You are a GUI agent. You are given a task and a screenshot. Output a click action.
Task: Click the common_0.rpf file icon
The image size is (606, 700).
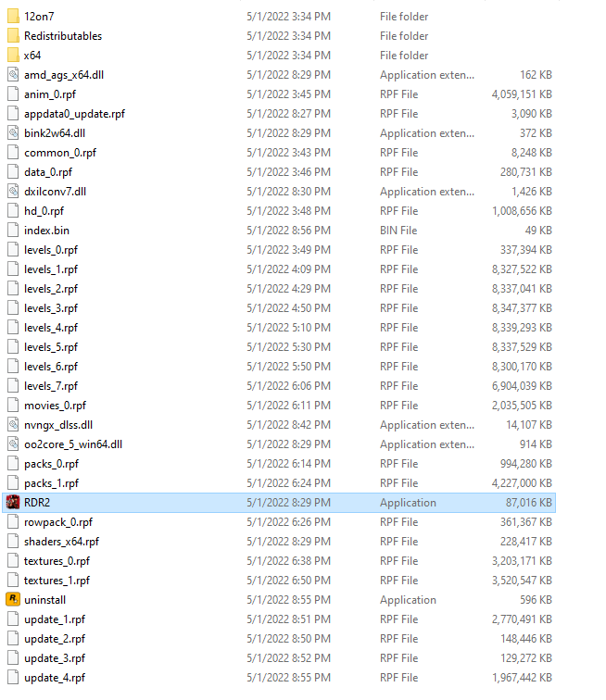[x=13, y=153]
